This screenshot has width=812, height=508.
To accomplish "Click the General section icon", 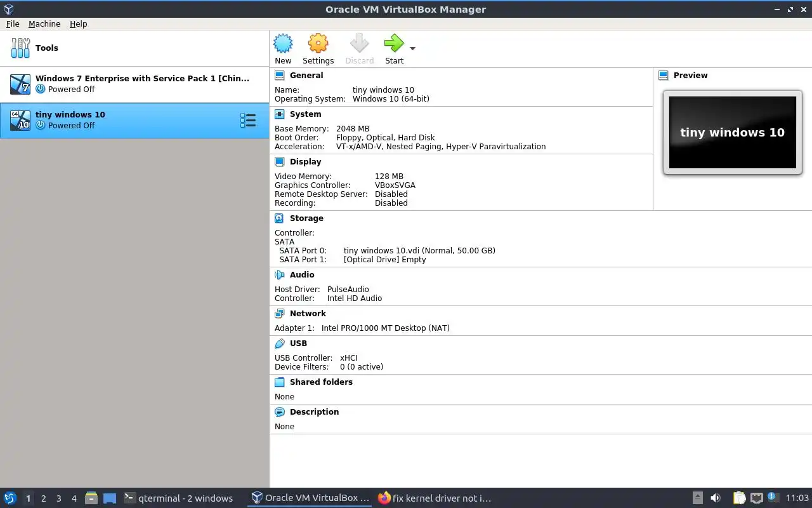I will [x=280, y=75].
